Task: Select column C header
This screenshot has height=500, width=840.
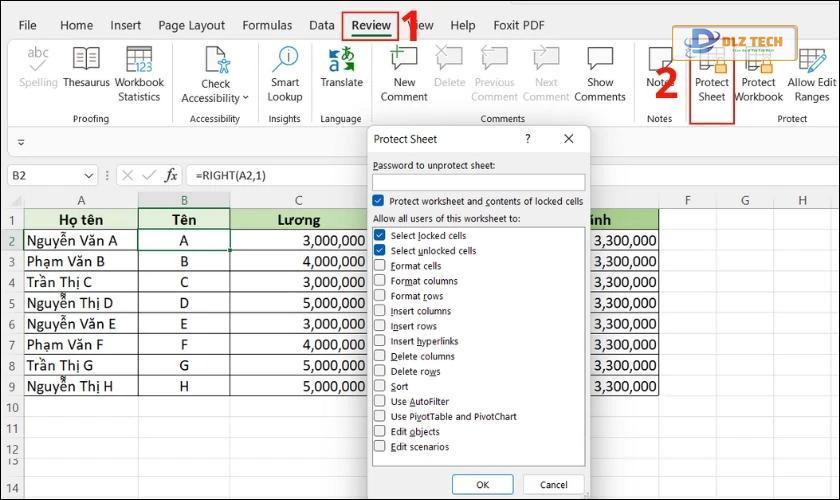Action: point(298,200)
